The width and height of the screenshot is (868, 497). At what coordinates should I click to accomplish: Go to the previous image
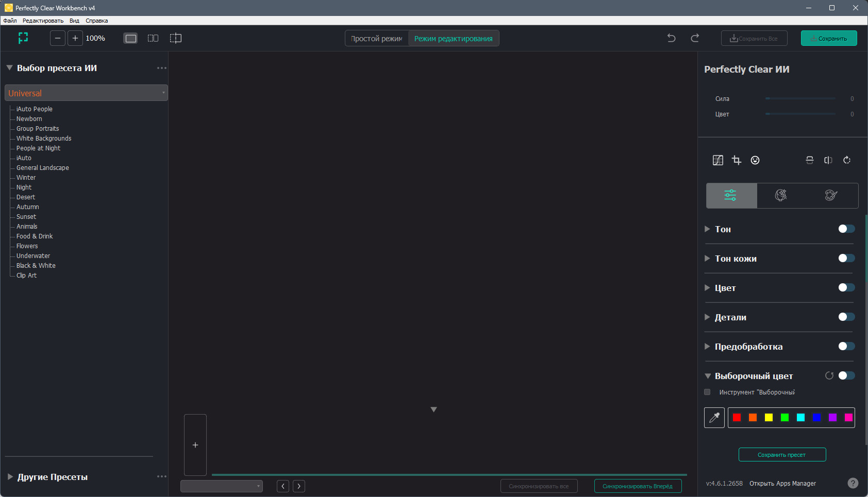click(x=283, y=486)
